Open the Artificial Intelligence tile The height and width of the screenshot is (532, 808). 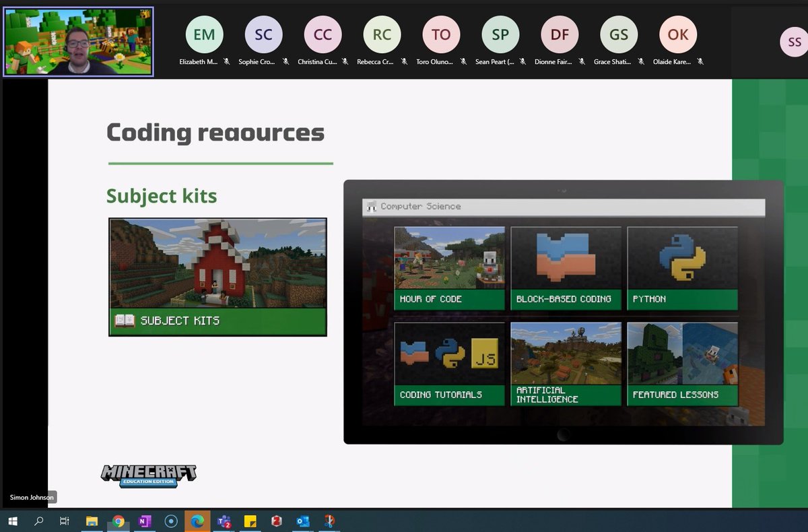[566, 364]
